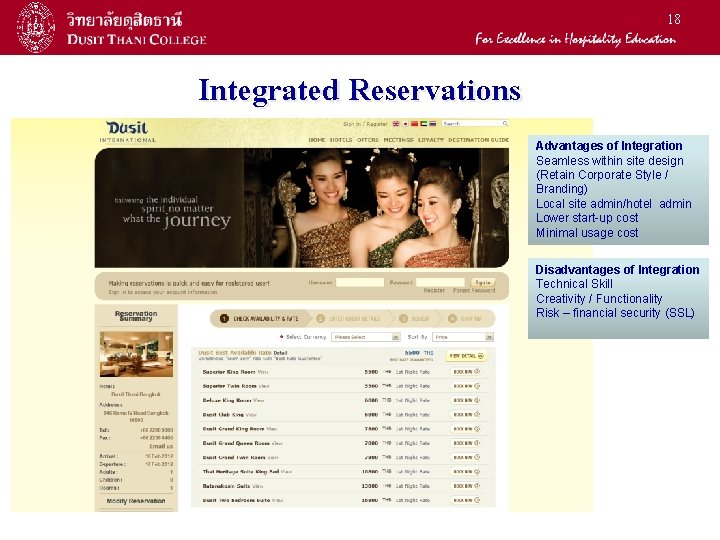View the Dusit Grand Queen Room details
This screenshot has height=540, width=720.
277,443
